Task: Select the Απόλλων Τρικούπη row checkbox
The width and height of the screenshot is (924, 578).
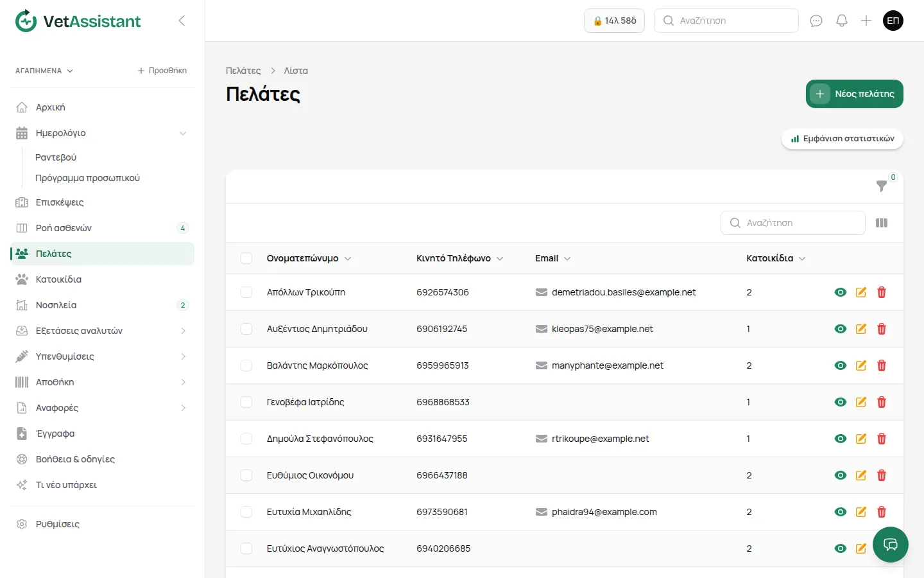Action: click(246, 292)
